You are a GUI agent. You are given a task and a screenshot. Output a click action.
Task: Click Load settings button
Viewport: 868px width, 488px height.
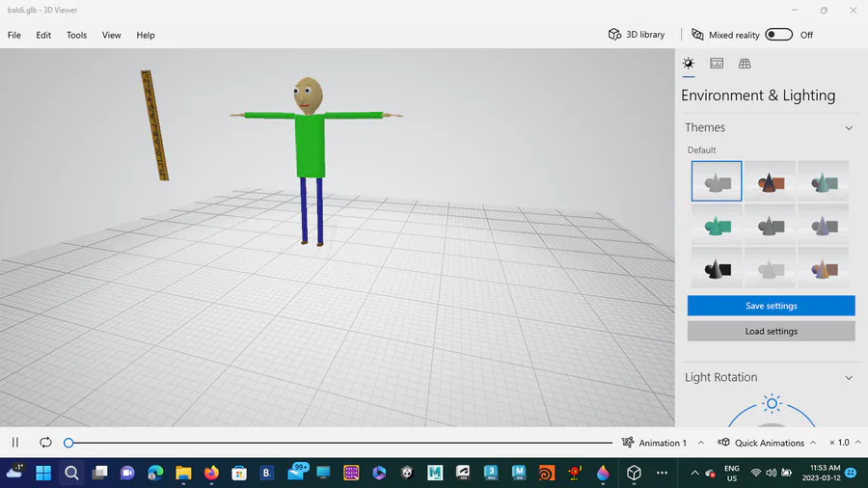coord(772,331)
